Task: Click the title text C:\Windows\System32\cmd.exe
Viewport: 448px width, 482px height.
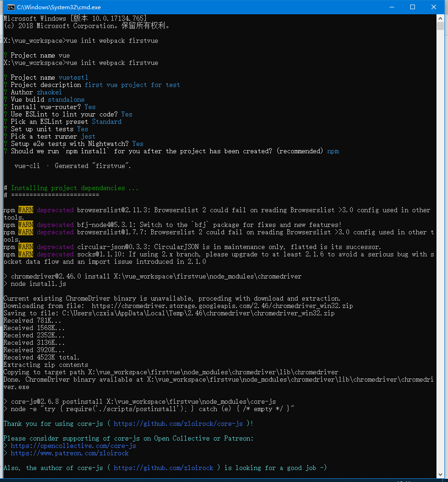Action: (x=59, y=7)
